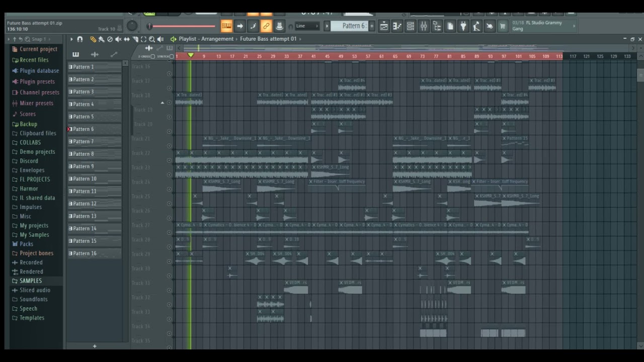Click the pink song position slider
Screen dimensions: 644x362
pyautogui.click(x=182, y=26)
